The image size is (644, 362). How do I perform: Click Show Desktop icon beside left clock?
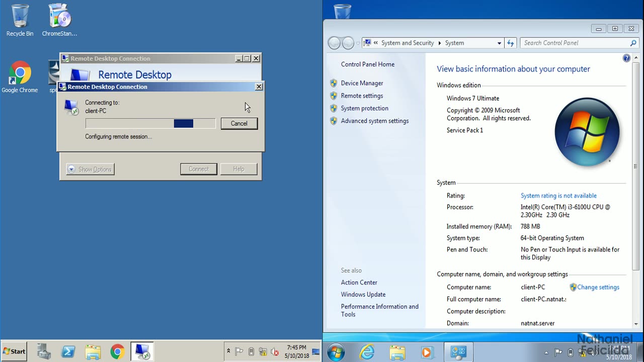point(316,351)
